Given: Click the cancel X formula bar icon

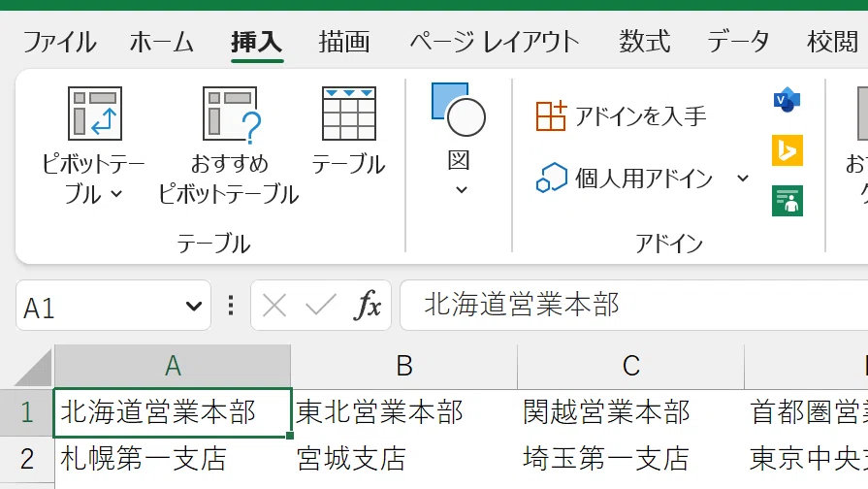Looking at the screenshot, I should [x=274, y=306].
